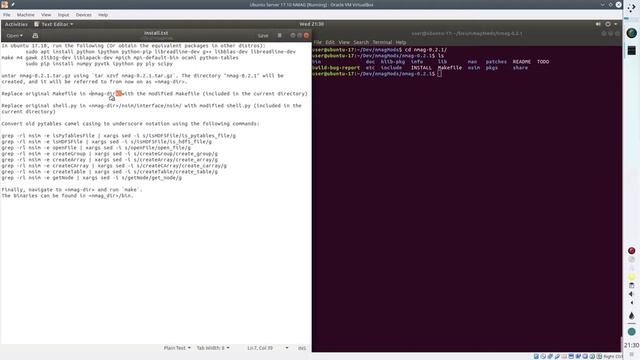The width and height of the screenshot is (640, 360).
Task: Click the teal round icon above the host clock
Action: (x=631, y=331)
